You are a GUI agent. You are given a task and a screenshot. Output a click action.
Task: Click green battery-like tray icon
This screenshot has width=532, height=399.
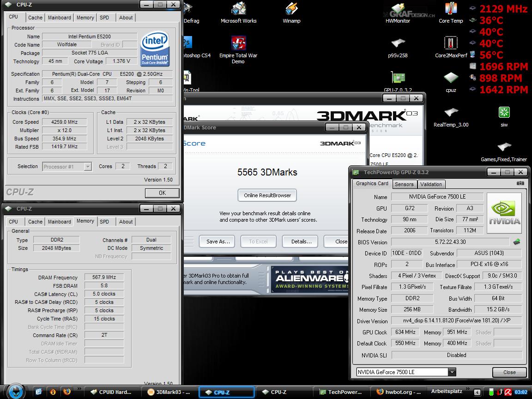pyautogui.click(x=491, y=392)
